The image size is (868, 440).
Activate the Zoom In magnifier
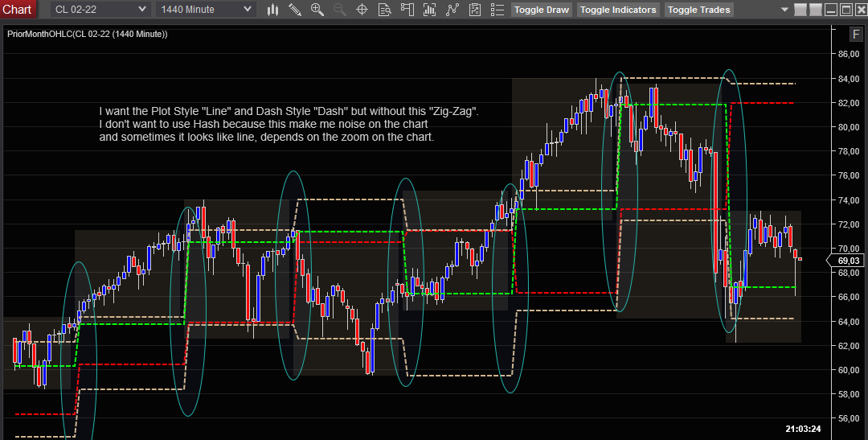pos(317,10)
